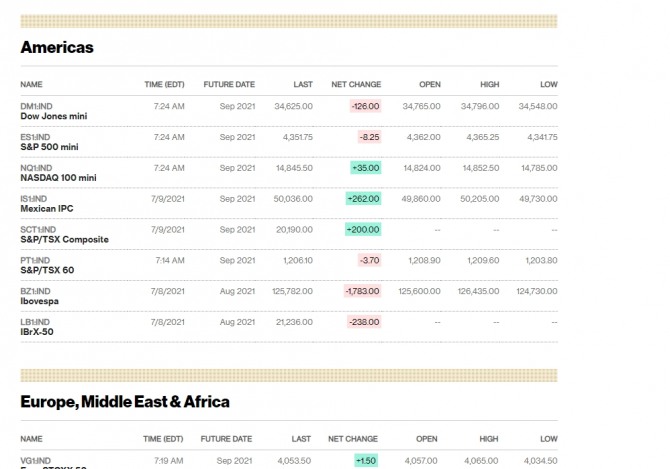The image size is (670, 469).
Task: Click the red -1,783.00 net change badge
Action: pos(362,291)
